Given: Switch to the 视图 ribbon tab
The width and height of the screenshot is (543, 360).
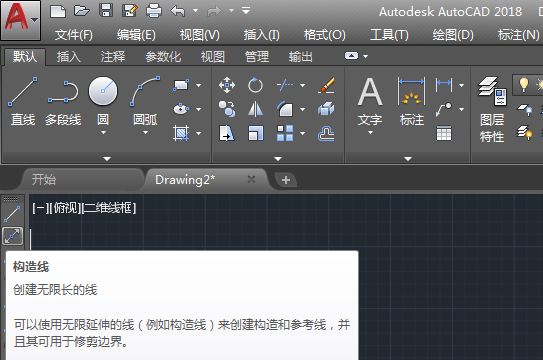Looking at the screenshot, I should (213, 56).
